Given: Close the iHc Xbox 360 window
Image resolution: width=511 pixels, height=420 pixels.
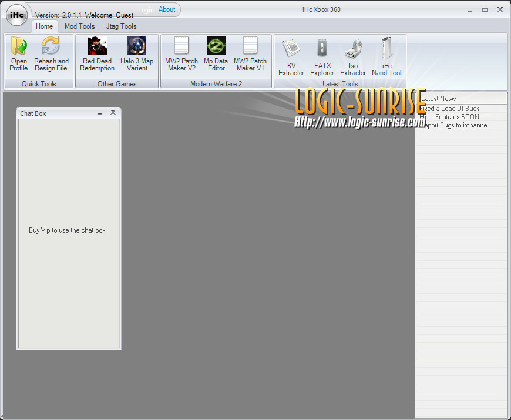Looking at the screenshot, I should click(500, 9).
